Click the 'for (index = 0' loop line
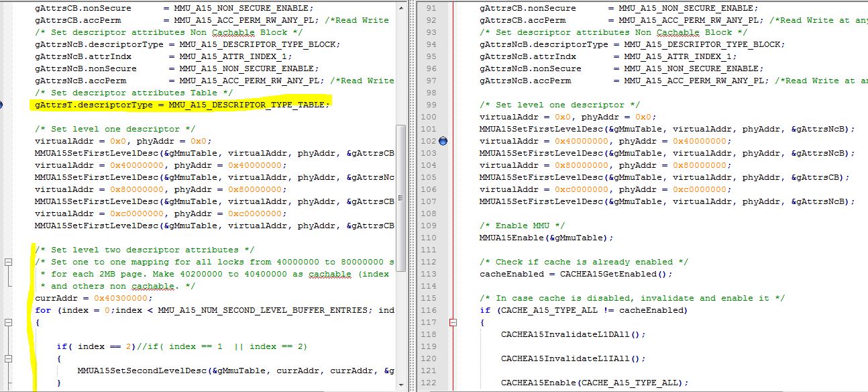 click(215, 310)
